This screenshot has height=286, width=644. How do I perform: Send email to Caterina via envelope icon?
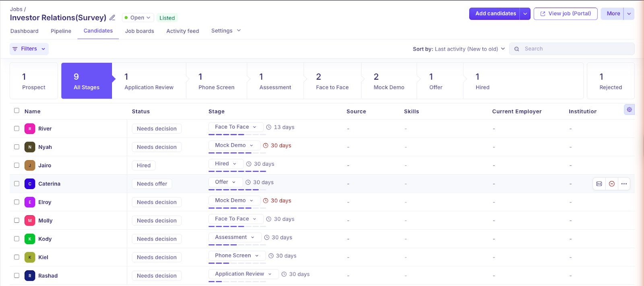tap(599, 184)
